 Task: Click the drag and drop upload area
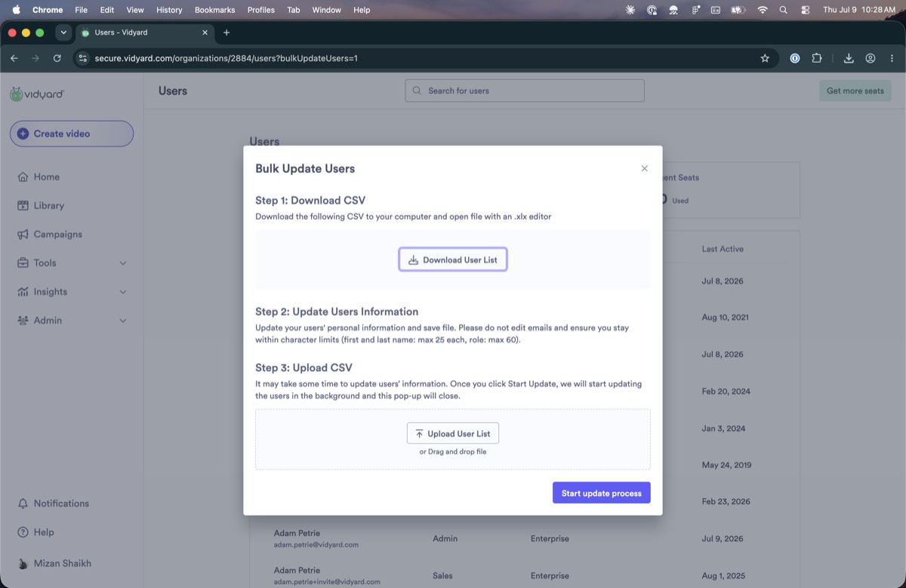coord(453,439)
